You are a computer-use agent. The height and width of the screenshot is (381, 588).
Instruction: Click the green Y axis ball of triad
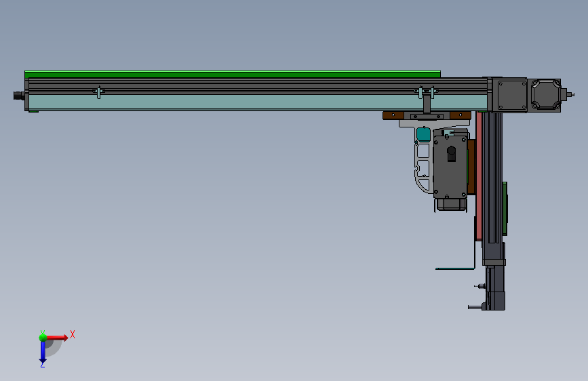coord(43,337)
